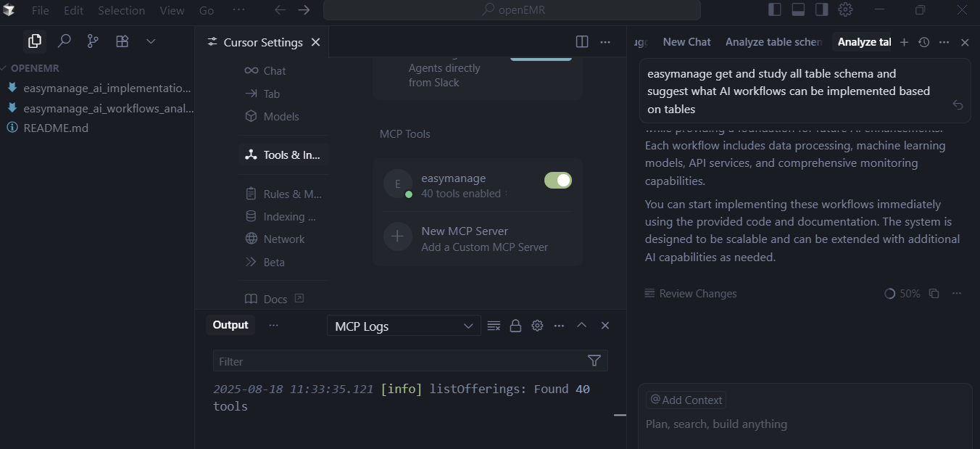Select Tools & Integrations settings section
This screenshot has width=980, height=449.
coord(283,155)
